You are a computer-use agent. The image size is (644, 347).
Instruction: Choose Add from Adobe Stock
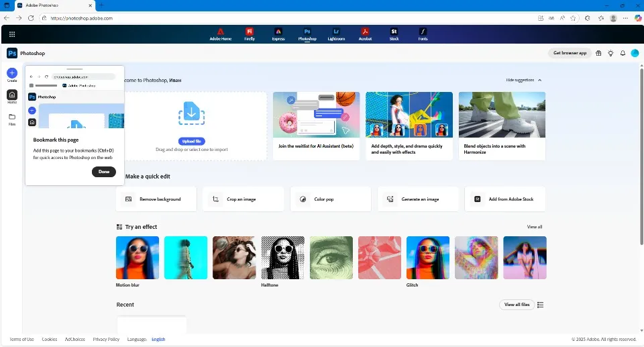(x=504, y=199)
